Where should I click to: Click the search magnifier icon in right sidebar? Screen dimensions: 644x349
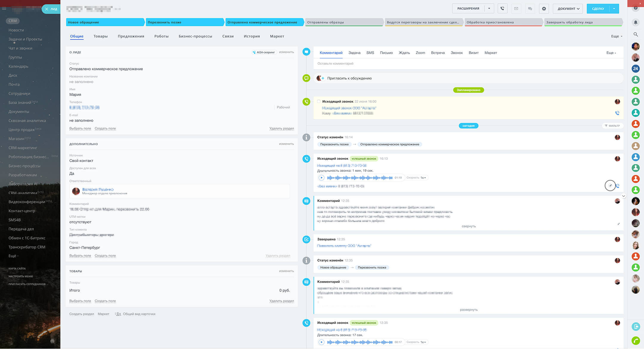click(636, 34)
